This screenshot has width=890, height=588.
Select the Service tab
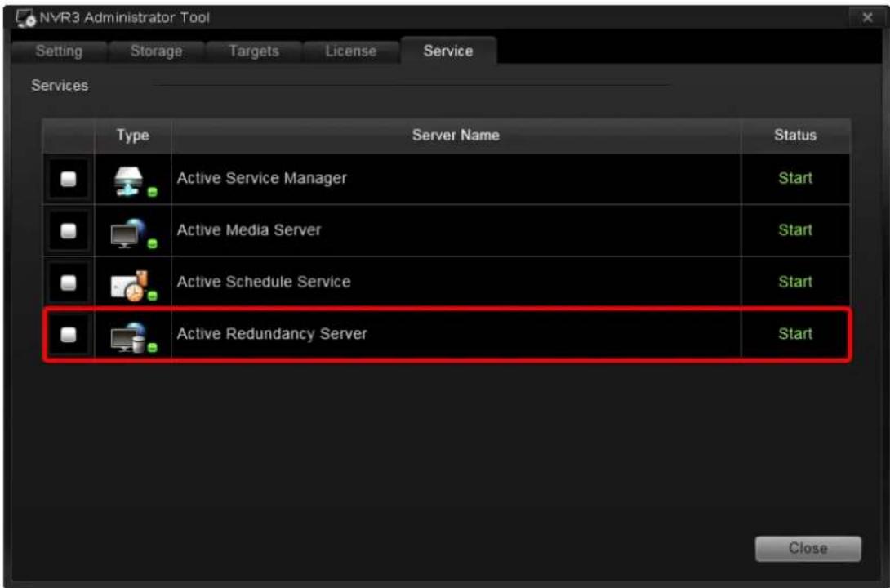coord(448,51)
